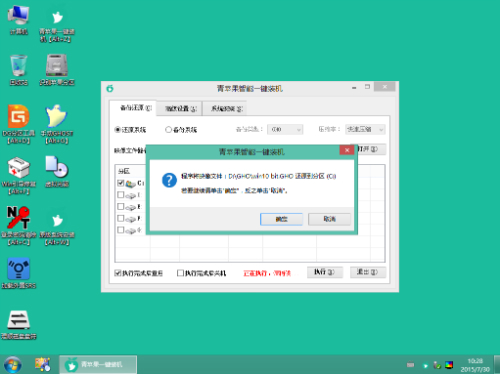This screenshot has width=500, height=374.
Task: Uncheck the C: partition checkbox
Action: click(x=121, y=183)
